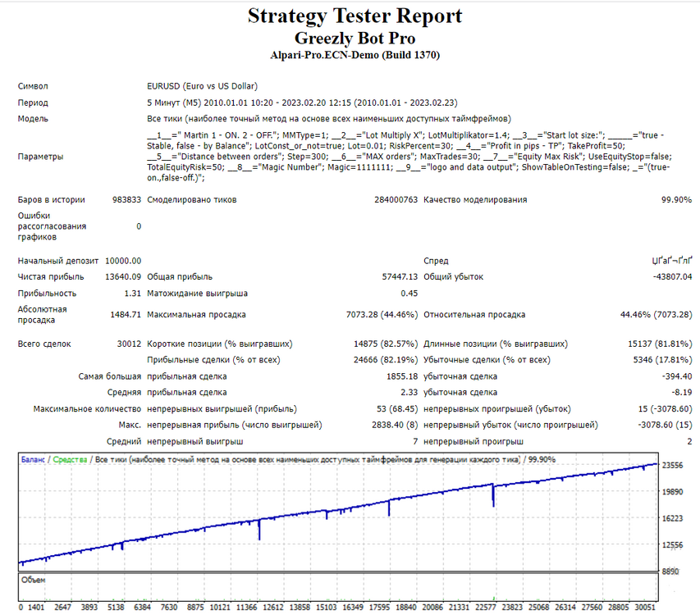Click the 'Качество моделирования' label

click(x=475, y=200)
